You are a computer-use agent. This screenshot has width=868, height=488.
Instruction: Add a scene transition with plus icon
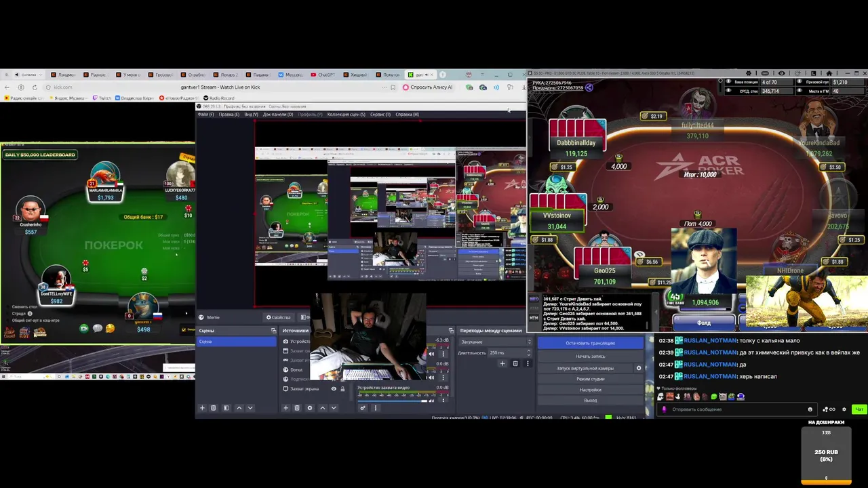pyautogui.click(x=502, y=364)
